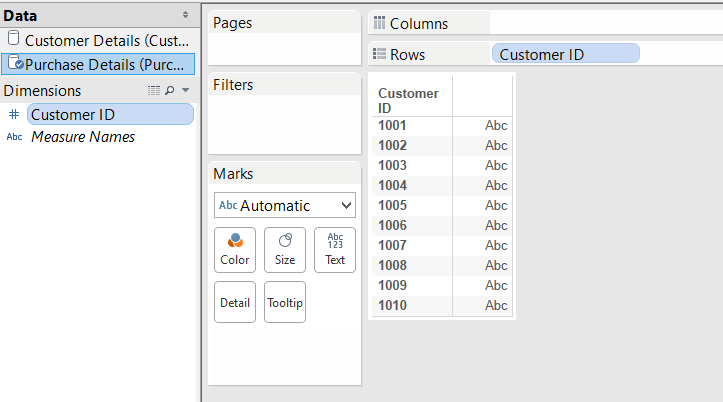Click the Rows shelf icon
The width and height of the screenshot is (723, 402).
[379, 54]
